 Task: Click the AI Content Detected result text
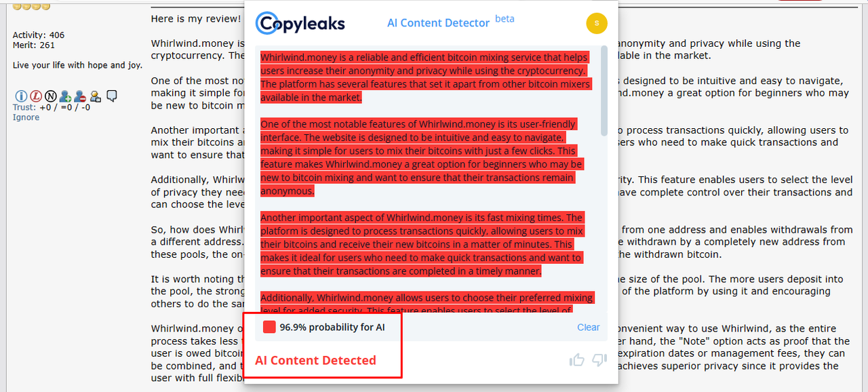coord(315,360)
